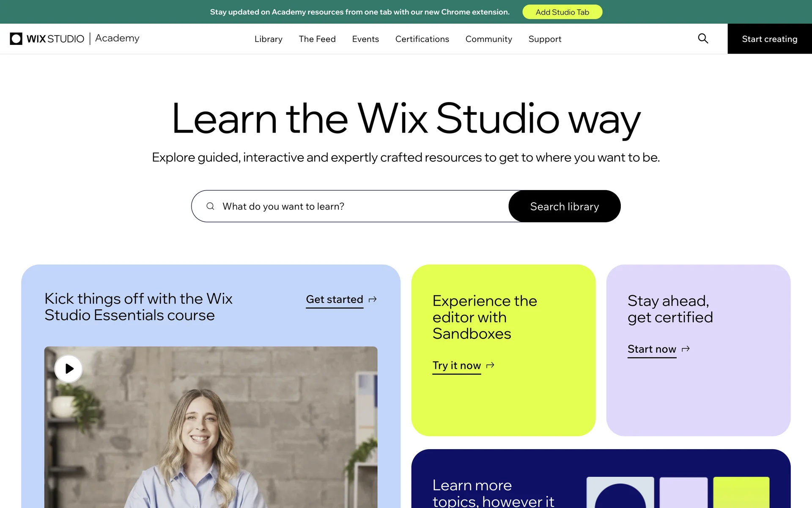Open the Library menu item
812x508 pixels.
coord(269,39)
